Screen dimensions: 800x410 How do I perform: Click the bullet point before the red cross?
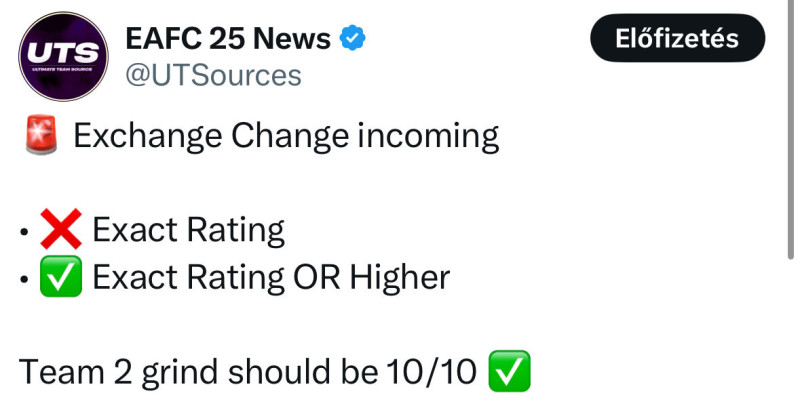[x=26, y=233]
